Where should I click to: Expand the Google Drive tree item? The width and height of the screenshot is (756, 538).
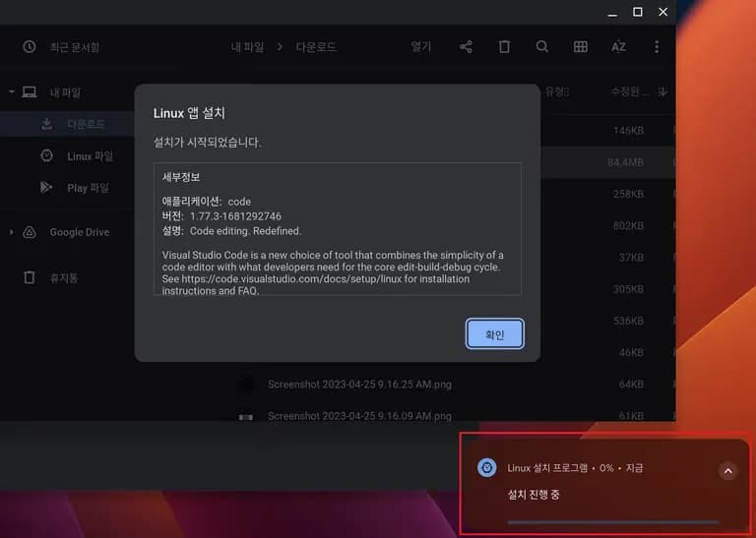[12, 232]
